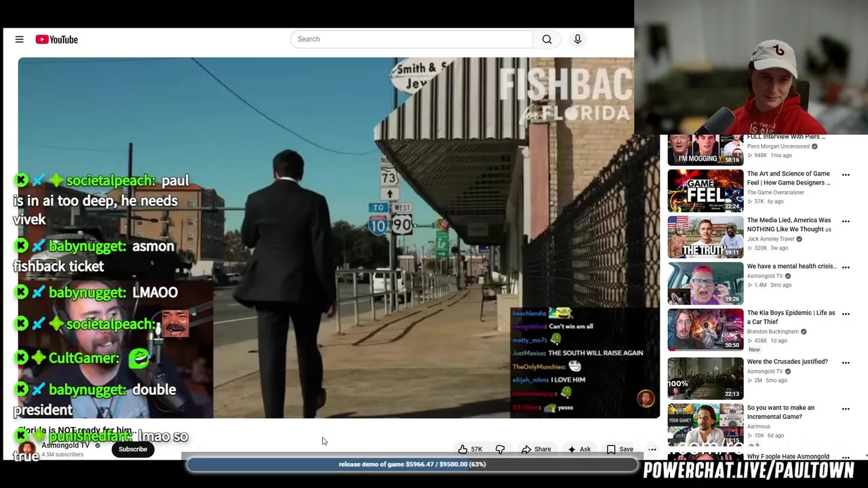Click the 'Why People Hate Asmongold' title

788,457
